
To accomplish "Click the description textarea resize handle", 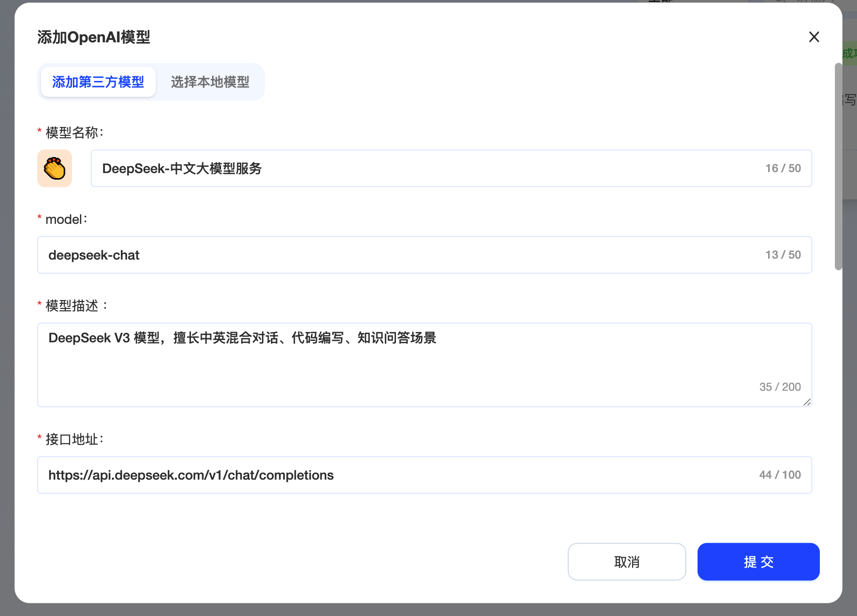I will (807, 402).
